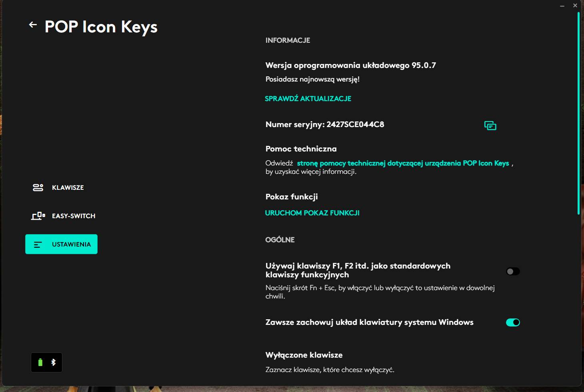Close the application window

pyautogui.click(x=575, y=6)
